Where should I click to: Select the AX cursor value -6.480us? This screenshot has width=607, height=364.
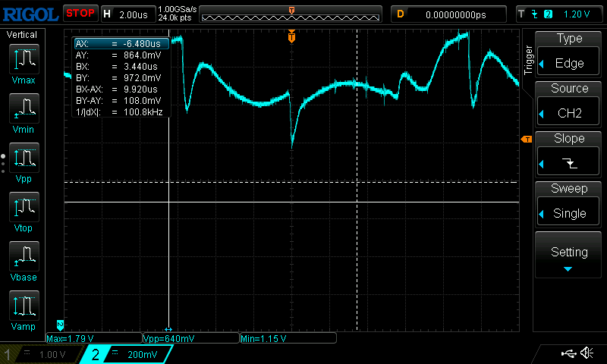pos(142,44)
